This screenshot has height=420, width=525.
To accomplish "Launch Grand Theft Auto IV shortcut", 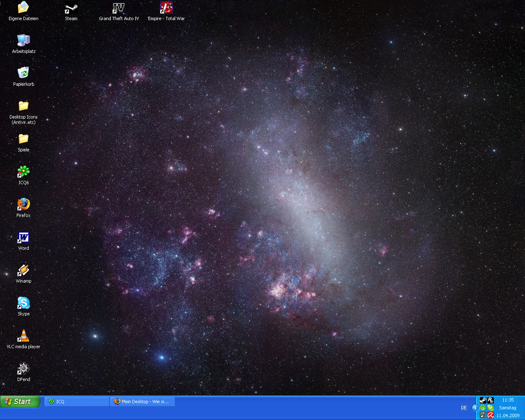I will pyautogui.click(x=119, y=9).
